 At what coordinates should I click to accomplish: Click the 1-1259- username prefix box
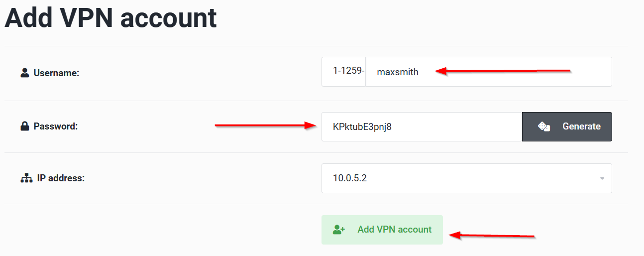tap(343, 72)
